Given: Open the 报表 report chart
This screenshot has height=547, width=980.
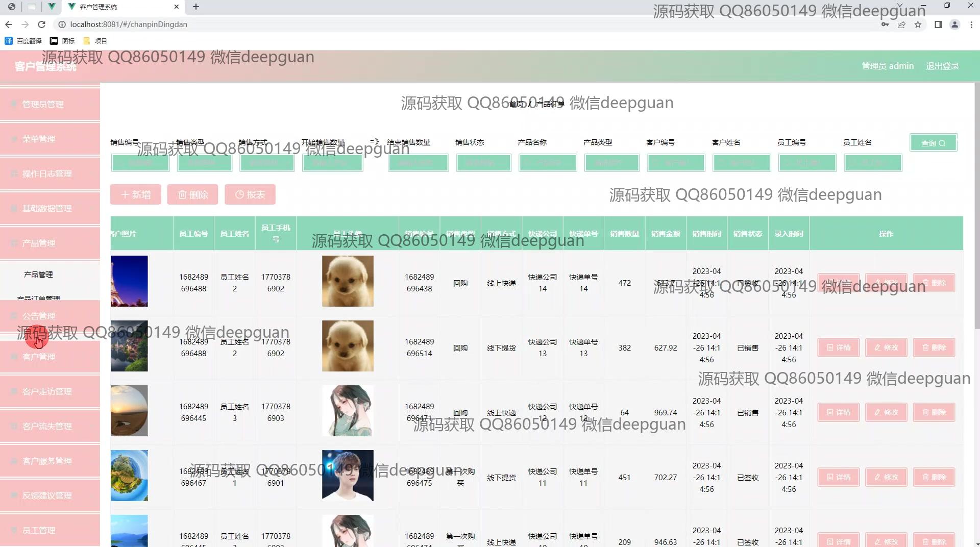Looking at the screenshot, I should tap(250, 194).
